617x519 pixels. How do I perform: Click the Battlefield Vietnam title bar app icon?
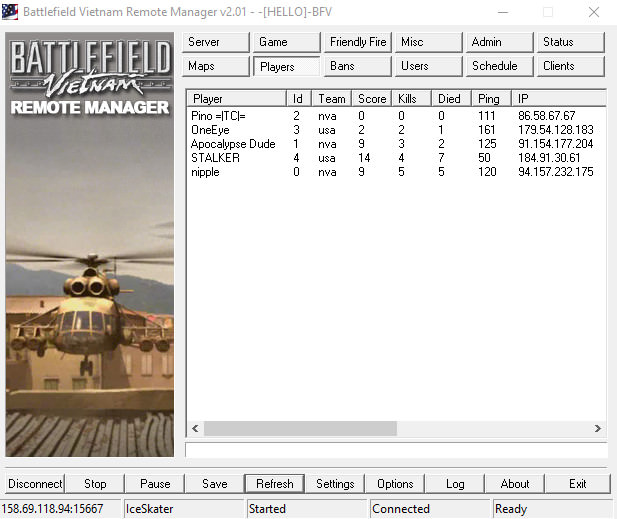click(x=11, y=12)
